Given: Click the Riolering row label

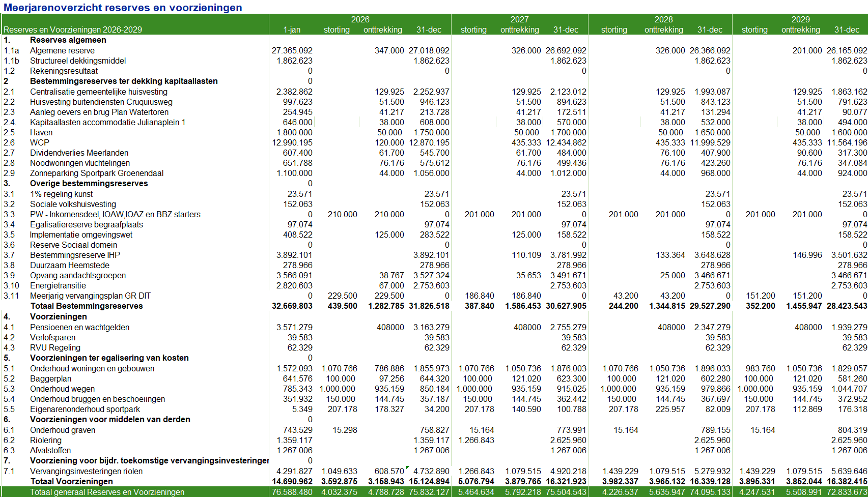Looking at the screenshot, I should click(45, 440).
